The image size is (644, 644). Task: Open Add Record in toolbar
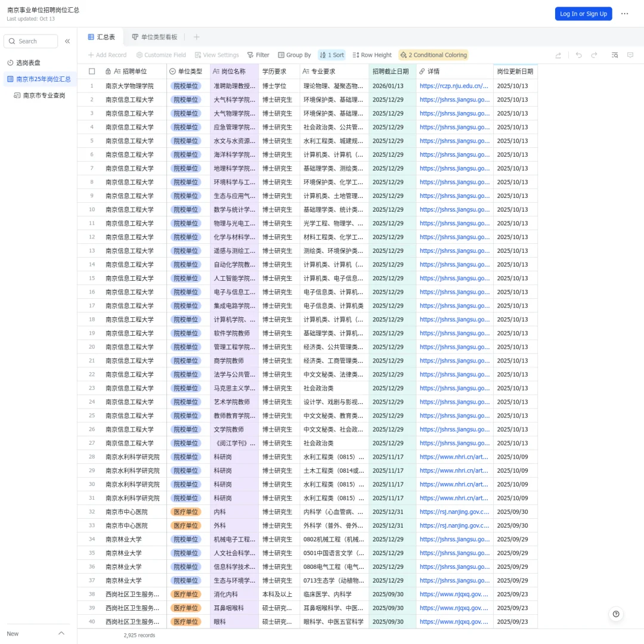107,55
